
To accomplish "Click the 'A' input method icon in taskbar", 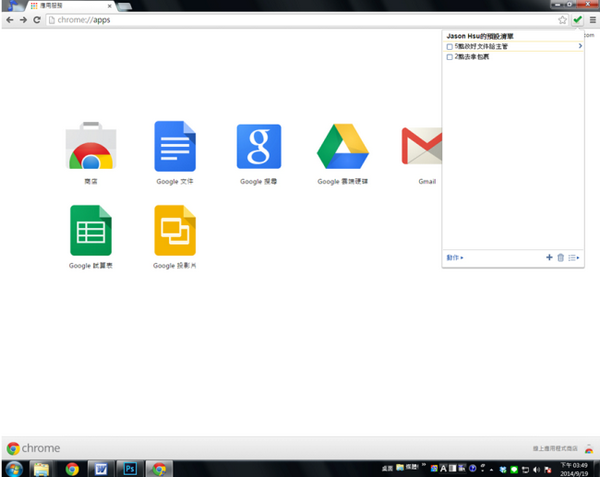I will (443, 469).
